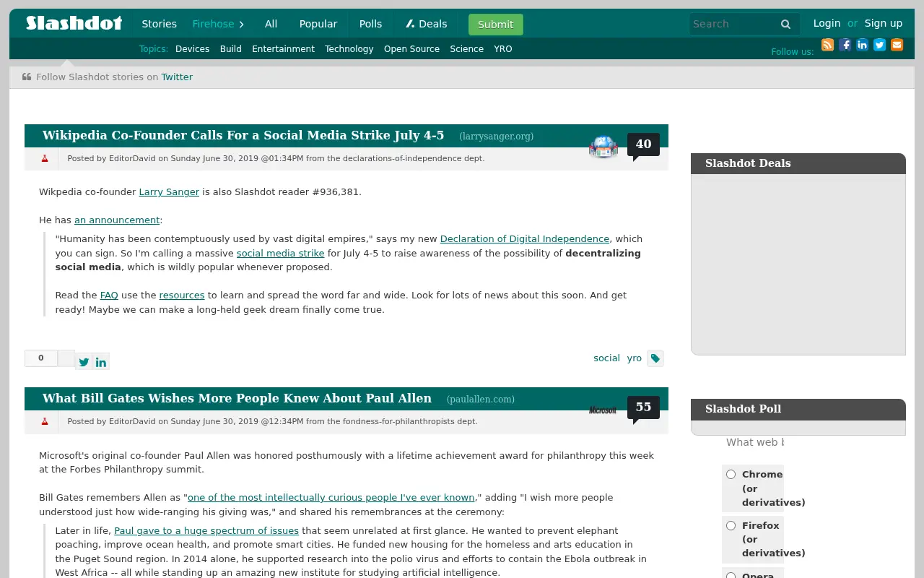Open the Wikipedia Co-Founder story headline
Screen dimensions: 924x578
click(243, 135)
